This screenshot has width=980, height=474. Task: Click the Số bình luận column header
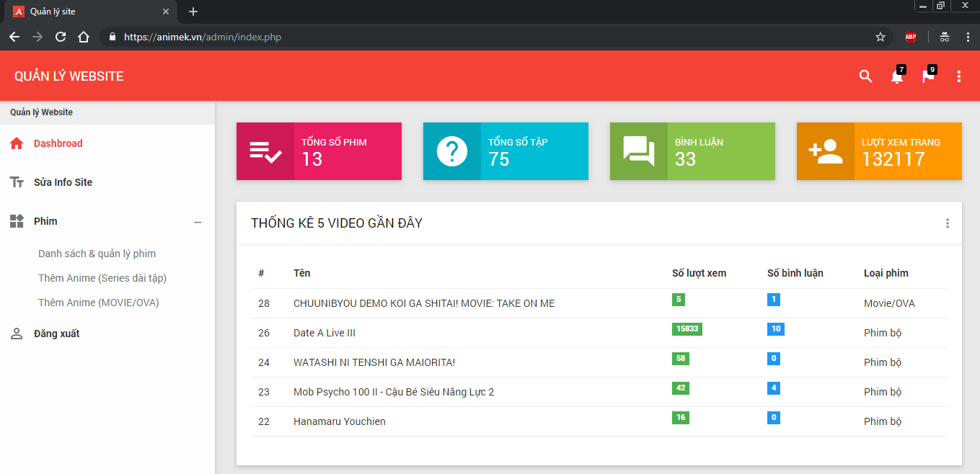point(795,273)
